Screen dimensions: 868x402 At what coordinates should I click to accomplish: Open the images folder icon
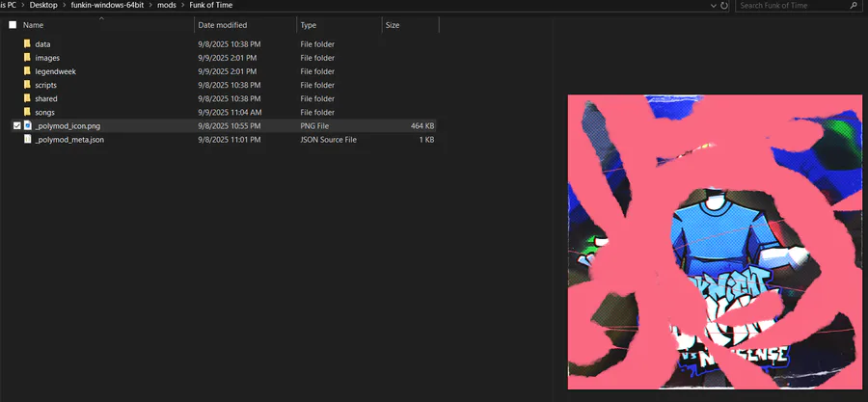coord(27,58)
